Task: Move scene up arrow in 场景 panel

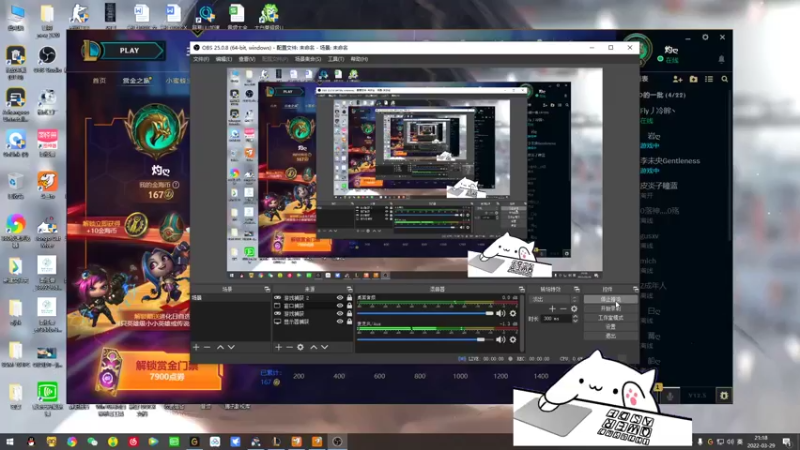Action: pos(220,347)
